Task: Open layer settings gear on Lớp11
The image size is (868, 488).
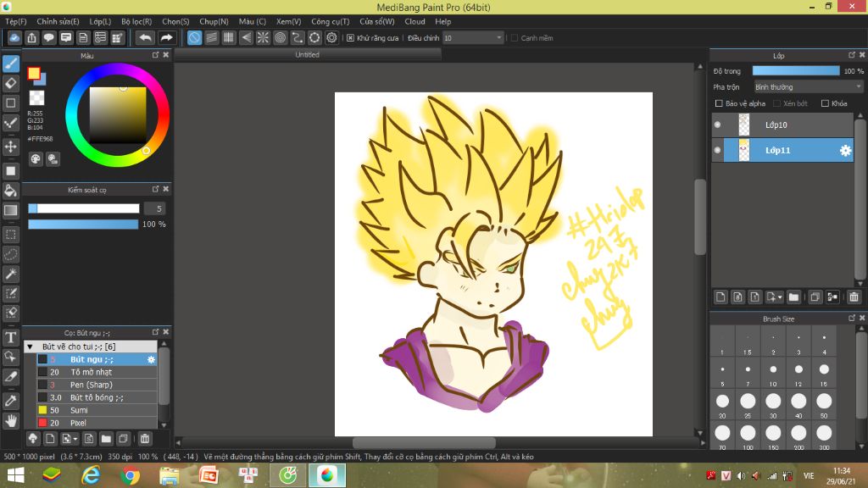Action: point(845,151)
